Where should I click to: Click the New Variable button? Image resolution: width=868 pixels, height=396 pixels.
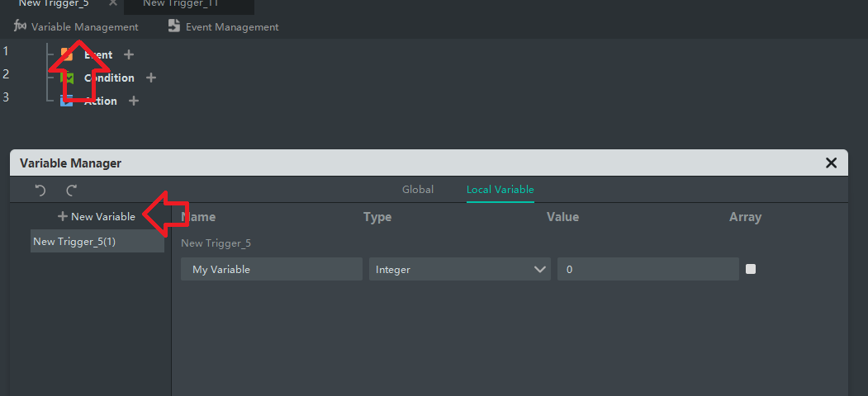tap(97, 217)
